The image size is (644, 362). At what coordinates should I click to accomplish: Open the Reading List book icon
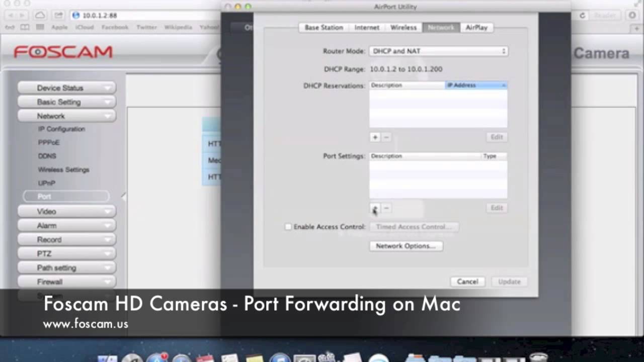pos(25,27)
